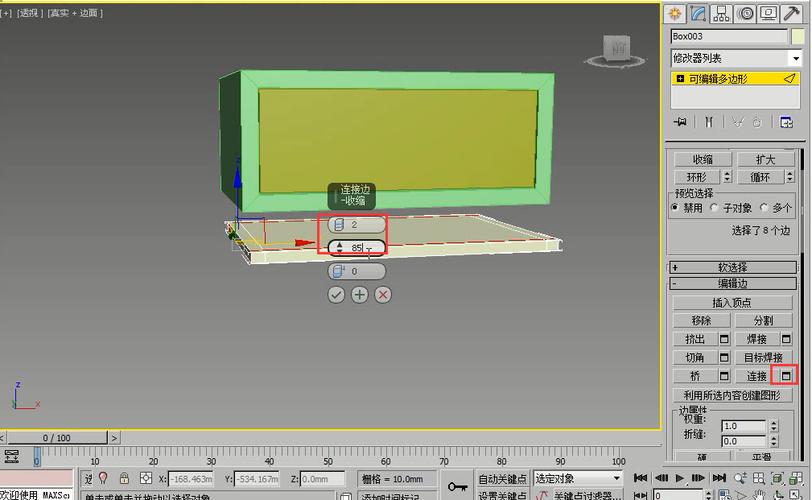Toggle the Selection Lock padlock icon
The height and width of the screenshot is (500, 812).
124,478
